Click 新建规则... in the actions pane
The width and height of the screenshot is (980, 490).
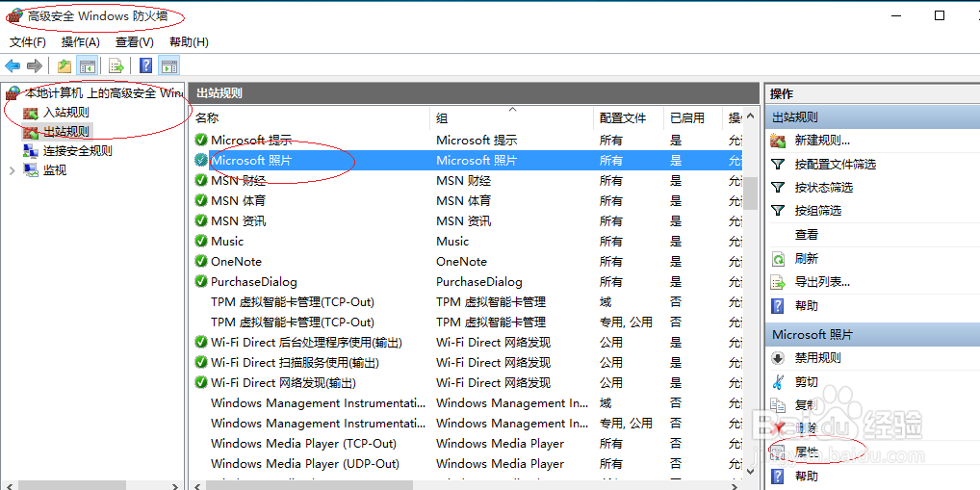(822, 141)
